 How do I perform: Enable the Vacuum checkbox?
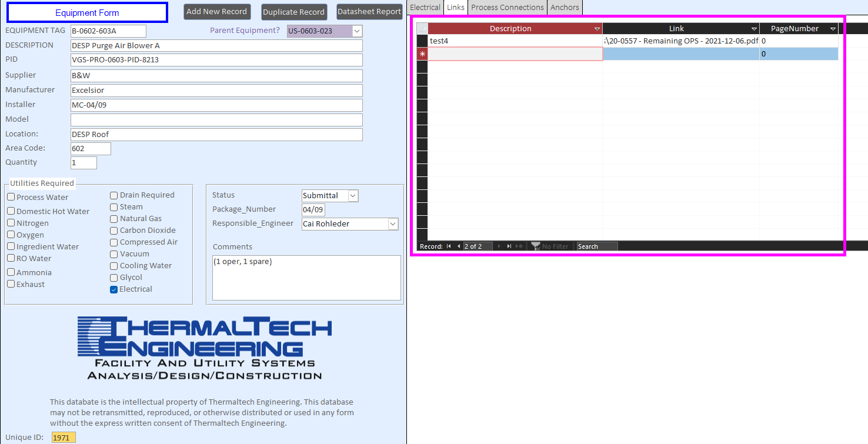click(x=114, y=253)
